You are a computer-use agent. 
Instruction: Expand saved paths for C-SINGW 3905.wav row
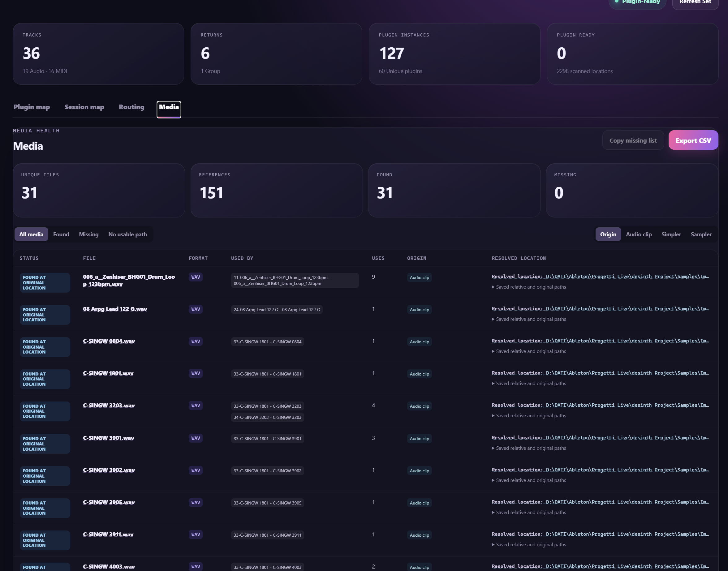tap(529, 512)
